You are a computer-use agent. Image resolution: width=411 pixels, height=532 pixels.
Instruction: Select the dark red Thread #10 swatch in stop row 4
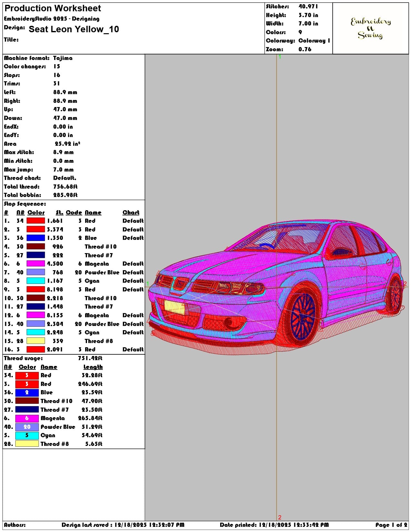[x=35, y=247]
